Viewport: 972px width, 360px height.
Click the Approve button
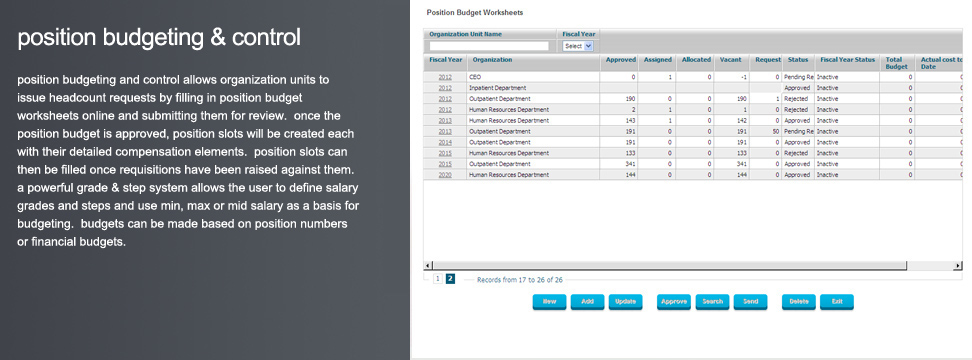(x=674, y=302)
